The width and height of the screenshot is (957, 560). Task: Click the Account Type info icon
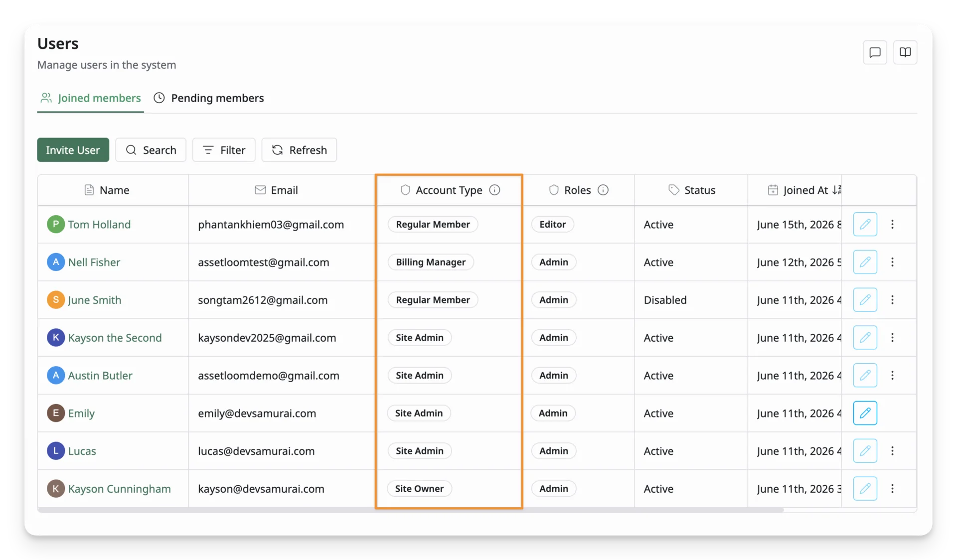(x=494, y=190)
